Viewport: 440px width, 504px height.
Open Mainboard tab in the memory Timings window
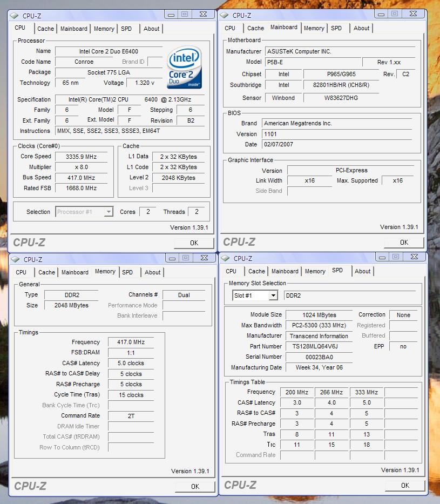[x=75, y=272]
